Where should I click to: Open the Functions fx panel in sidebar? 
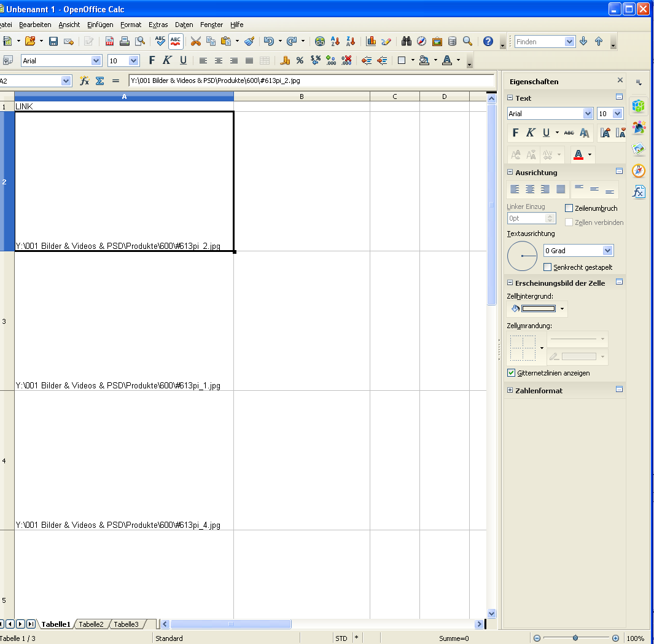pyautogui.click(x=639, y=192)
